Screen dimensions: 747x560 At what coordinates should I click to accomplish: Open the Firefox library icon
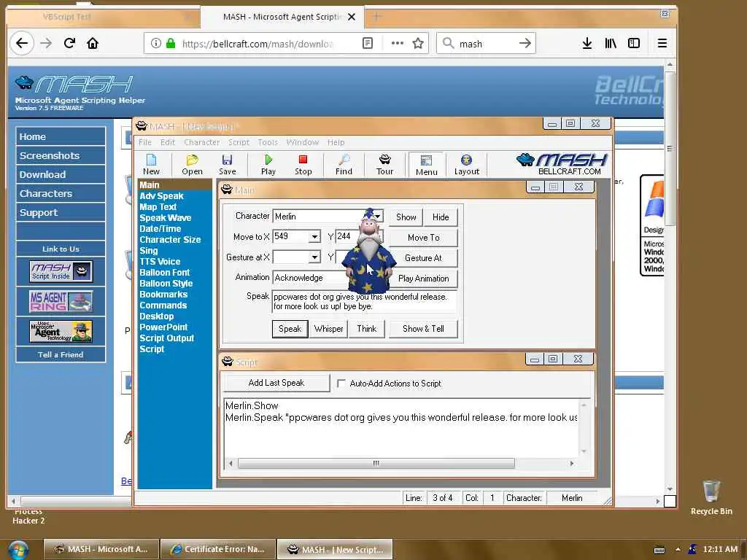point(611,43)
